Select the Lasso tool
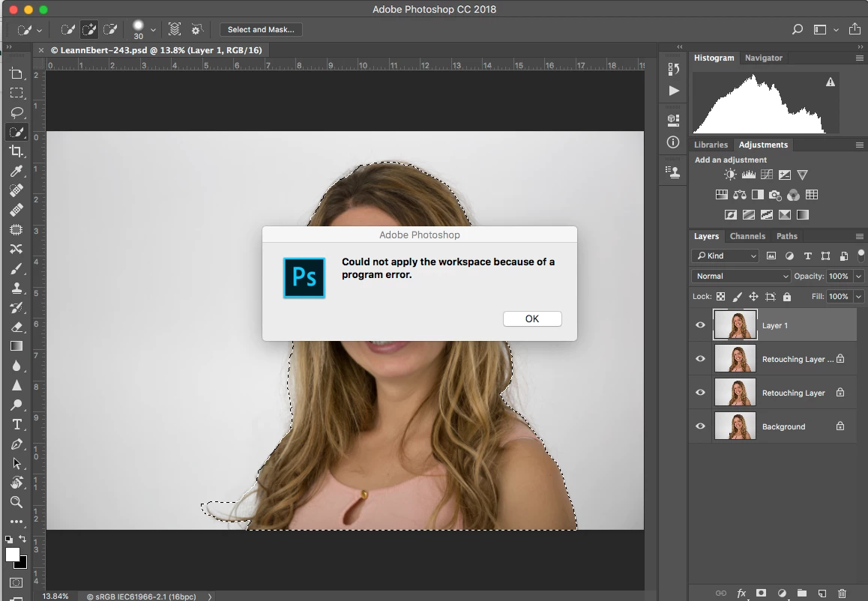868x601 pixels. [x=16, y=112]
